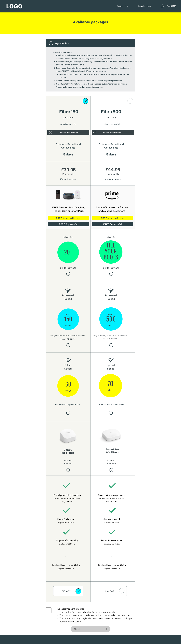The width and height of the screenshot is (181, 644).
Task: Click info icon under Fibre 150 upload speed
Action: pos(68,413)
